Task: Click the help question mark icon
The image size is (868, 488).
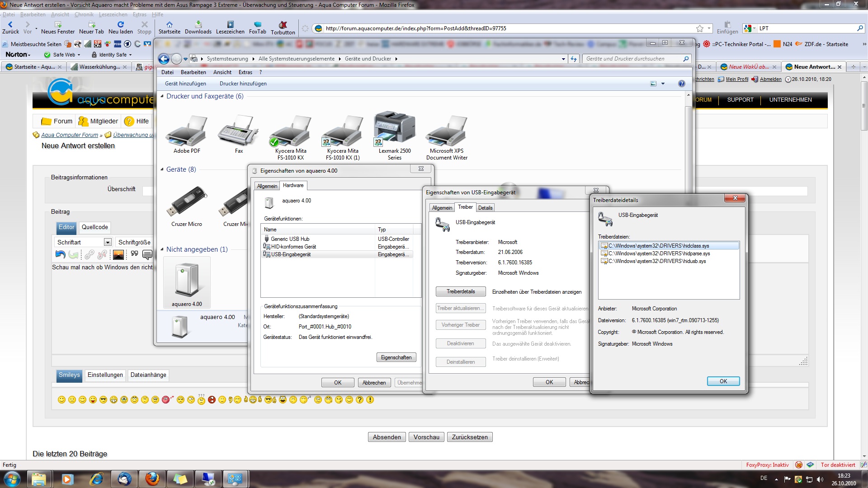Action: [681, 84]
